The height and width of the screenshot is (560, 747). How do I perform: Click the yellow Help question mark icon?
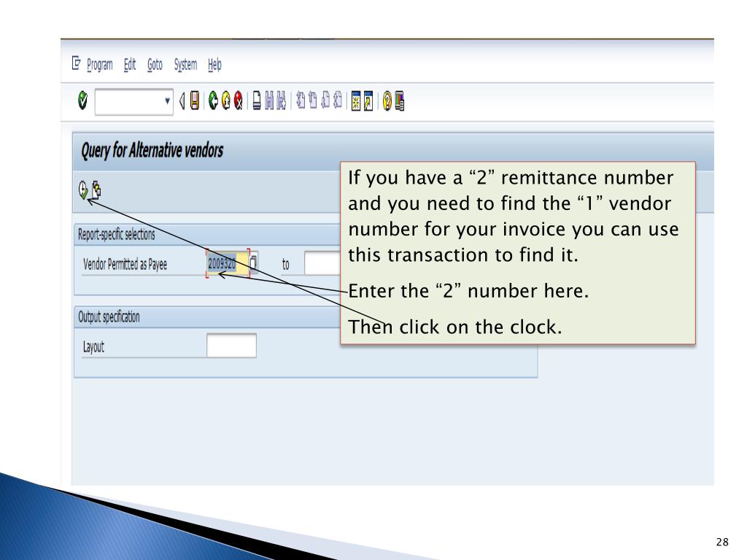click(x=387, y=101)
